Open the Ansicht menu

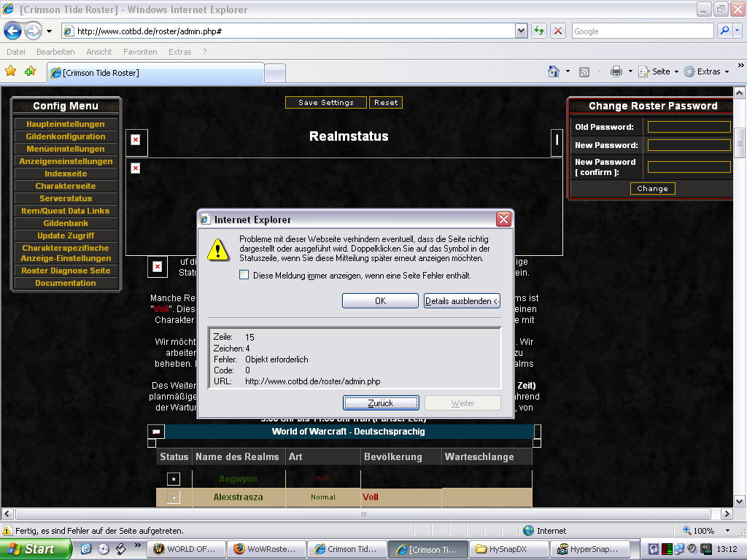tap(98, 52)
